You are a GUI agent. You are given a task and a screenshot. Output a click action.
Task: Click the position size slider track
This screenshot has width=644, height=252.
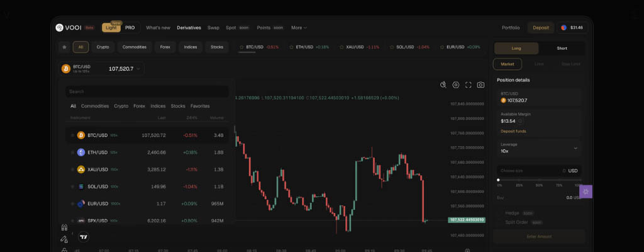click(x=538, y=180)
